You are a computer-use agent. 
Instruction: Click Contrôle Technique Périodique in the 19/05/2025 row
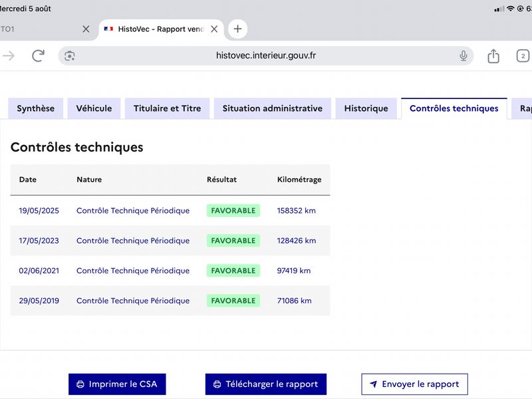pyautogui.click(x=132, y=210)
